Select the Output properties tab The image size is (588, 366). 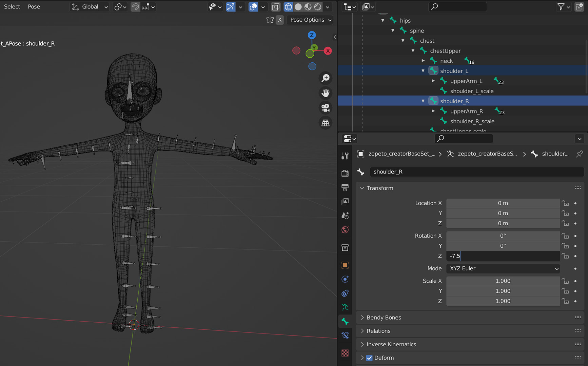tap(345, 188)
